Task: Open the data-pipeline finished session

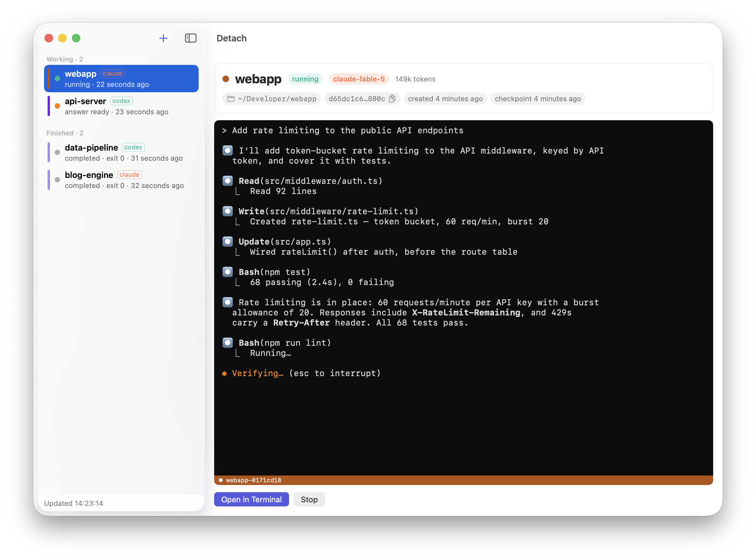Action: pyautogui.click(x=121, y=153)
